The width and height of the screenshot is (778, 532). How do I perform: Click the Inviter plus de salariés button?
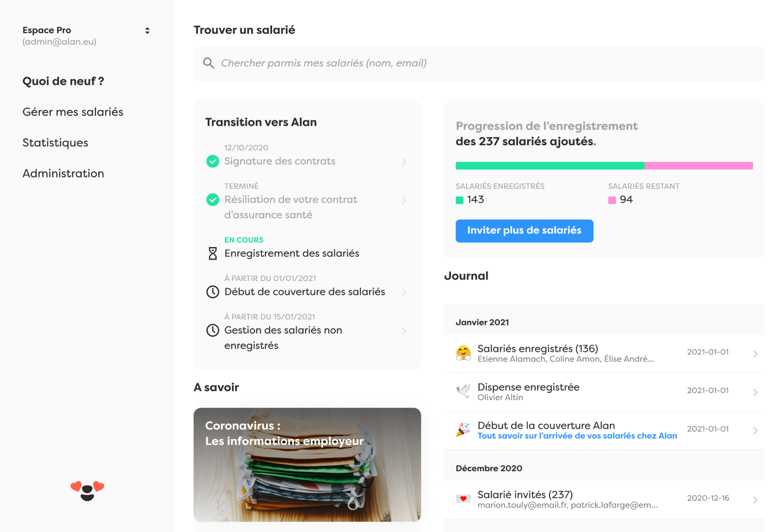click(x=524, y=231)
